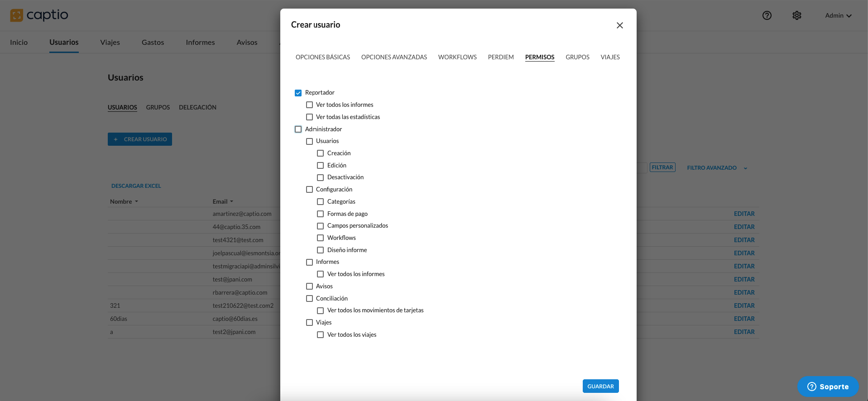The image size is (868, 401).
Task: Check the Viajes permission checkbox
Action: [x=309, y=323]
